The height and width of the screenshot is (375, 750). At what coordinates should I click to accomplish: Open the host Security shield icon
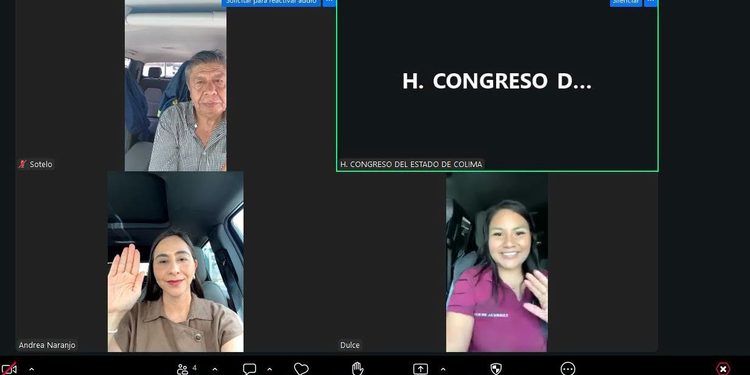point(496,369)
